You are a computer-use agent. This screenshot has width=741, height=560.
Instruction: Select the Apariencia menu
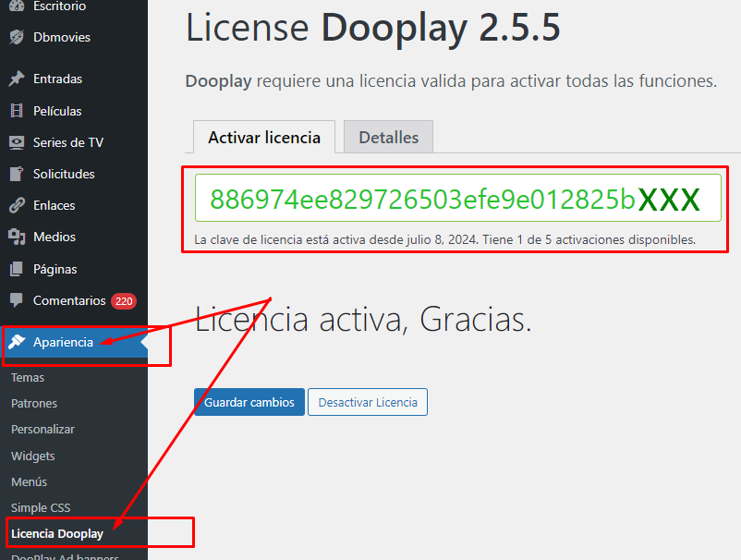coord(74,342)
